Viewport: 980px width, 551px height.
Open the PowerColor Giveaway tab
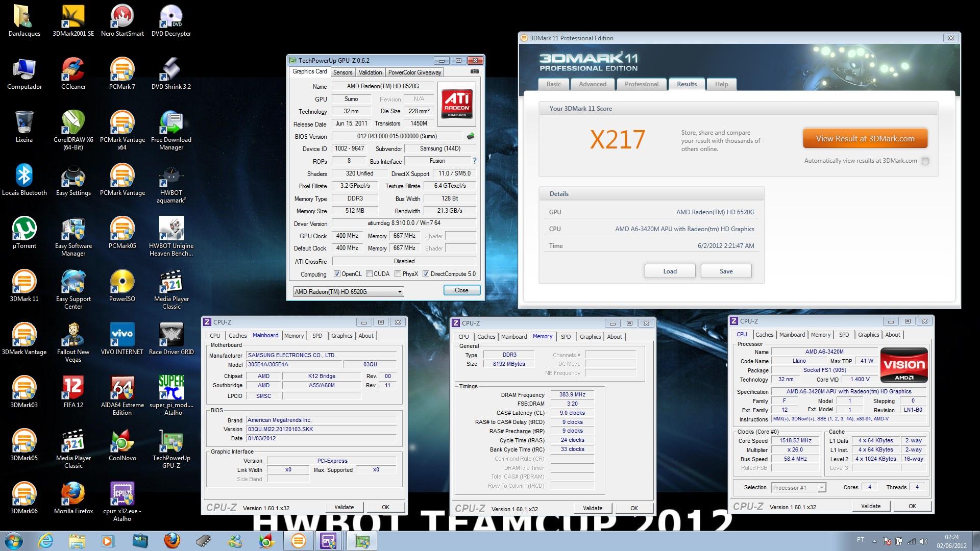click(414, 72)
